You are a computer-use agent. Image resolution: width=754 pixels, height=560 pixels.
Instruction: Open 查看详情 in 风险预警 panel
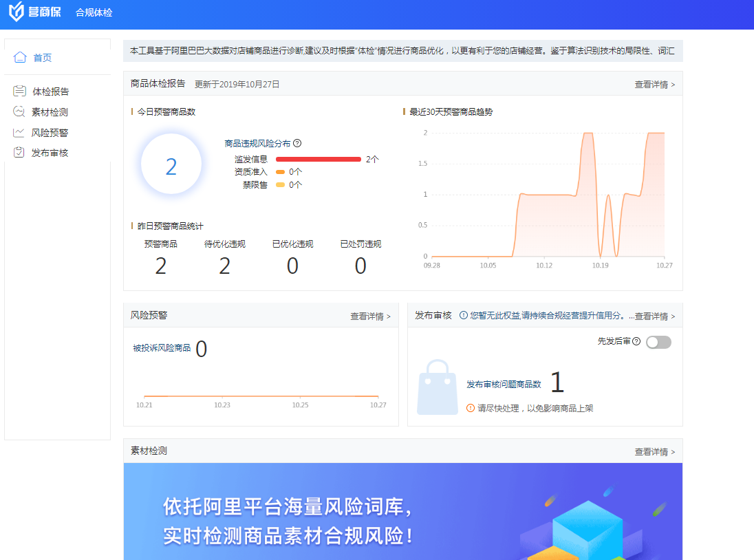[370, 316]
